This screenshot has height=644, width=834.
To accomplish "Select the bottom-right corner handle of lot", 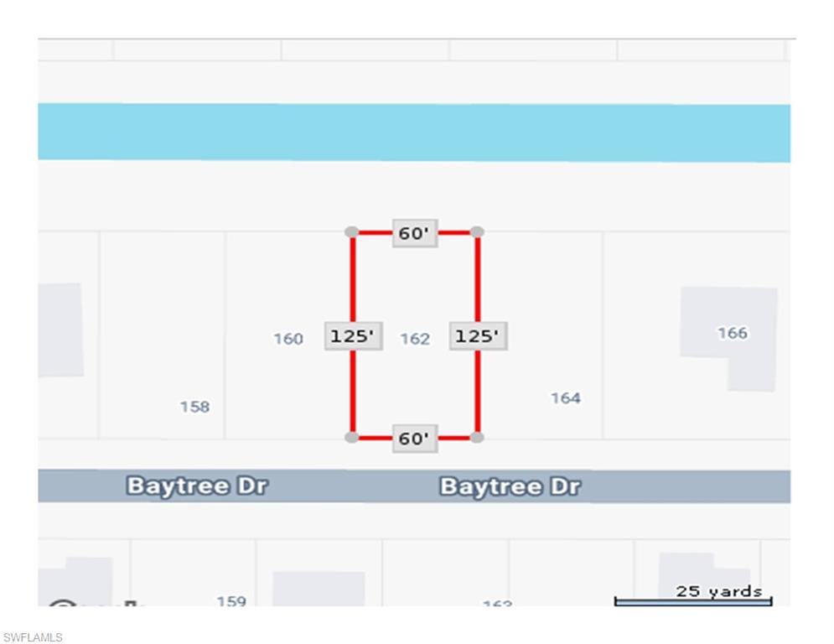I will (x=477, y=437).
